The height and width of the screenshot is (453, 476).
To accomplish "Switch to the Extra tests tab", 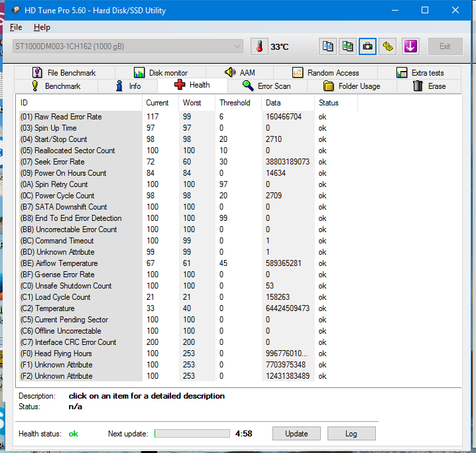I will pos(420,73).
